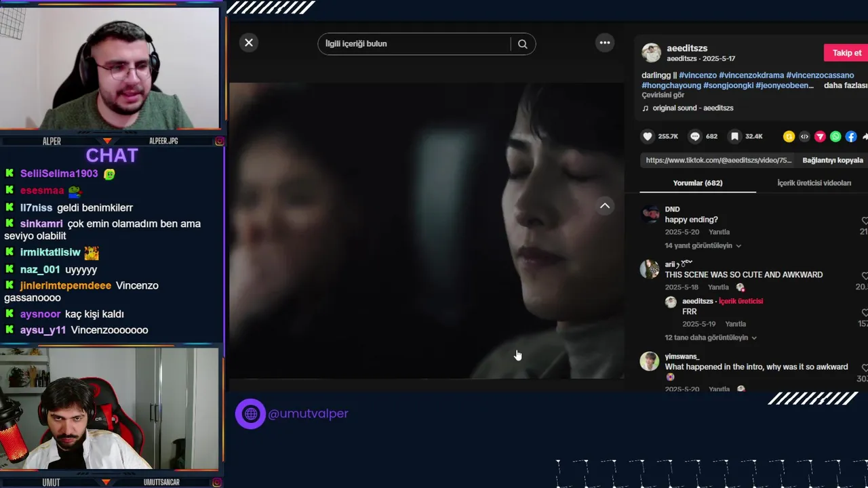868x488 pixels.
Task: Focus the 'İlgili içeriği bulun' search field
Action: (414, 44)
